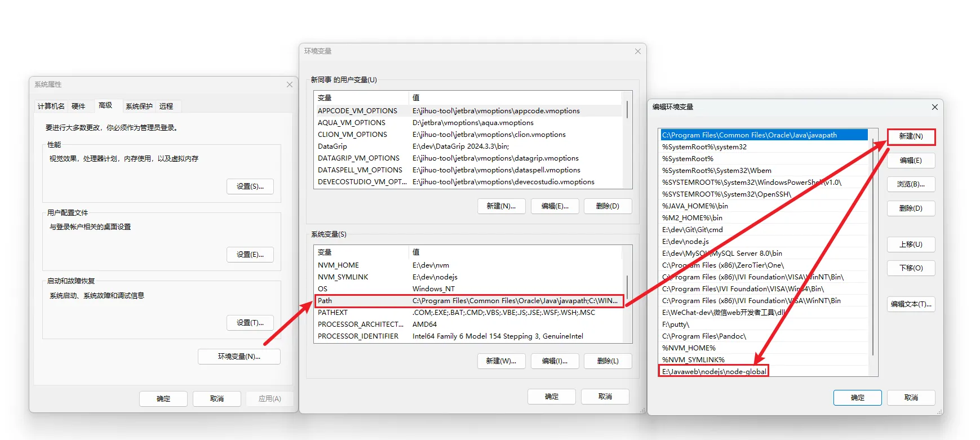This screenshot has height=440, width=980.
Task: Move entry down with 下移(O)
Action: coord(911,268)
